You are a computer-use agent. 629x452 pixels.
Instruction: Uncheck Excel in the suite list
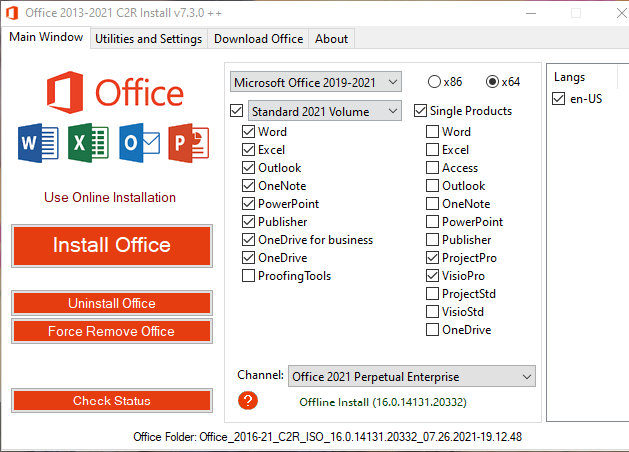tap(248, 150)
